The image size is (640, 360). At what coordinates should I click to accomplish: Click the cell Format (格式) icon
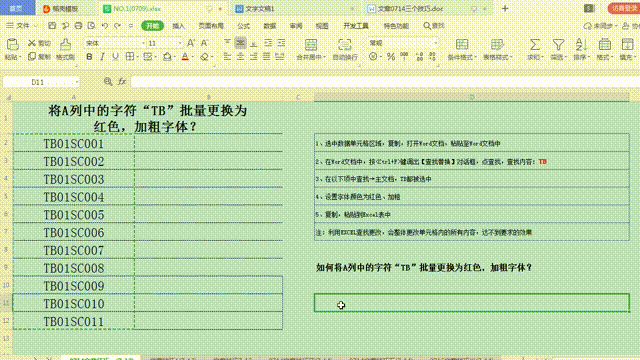[x=604, y=44]
